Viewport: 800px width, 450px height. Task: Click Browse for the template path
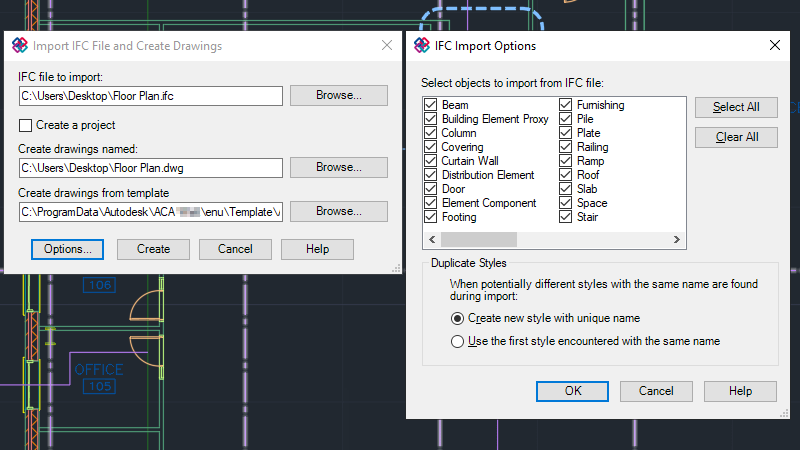339,211
